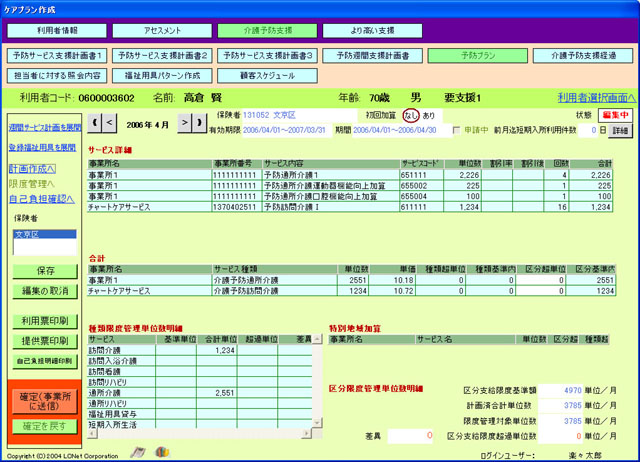Select あり for 初回加算

click(x=429, y=116)
